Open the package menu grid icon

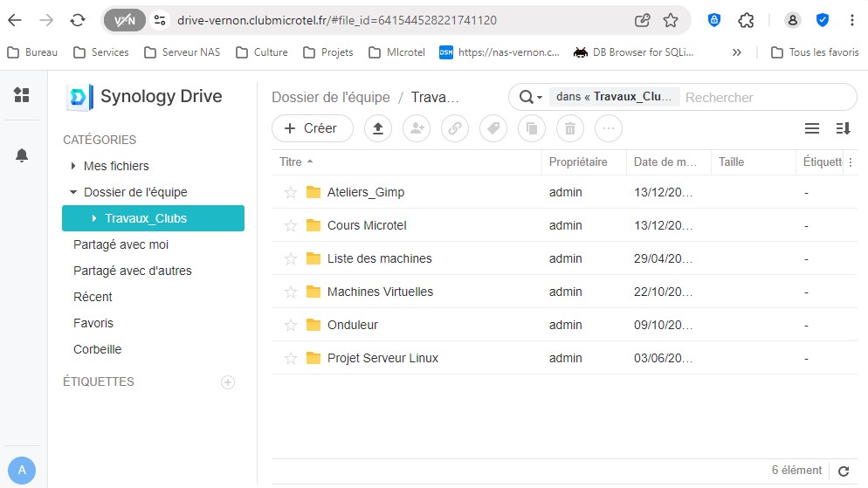[22, 95]
